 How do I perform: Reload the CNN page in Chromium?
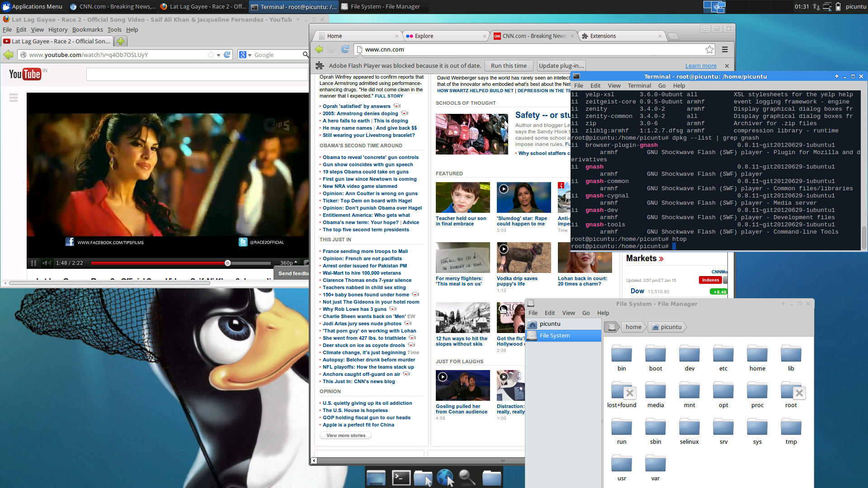[345, 49]
